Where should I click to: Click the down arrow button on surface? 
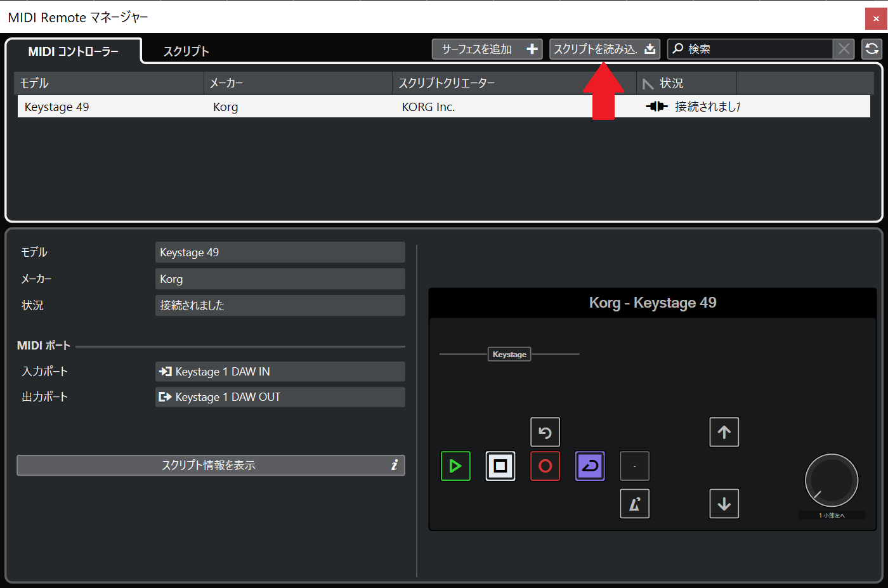pos(724,504)
